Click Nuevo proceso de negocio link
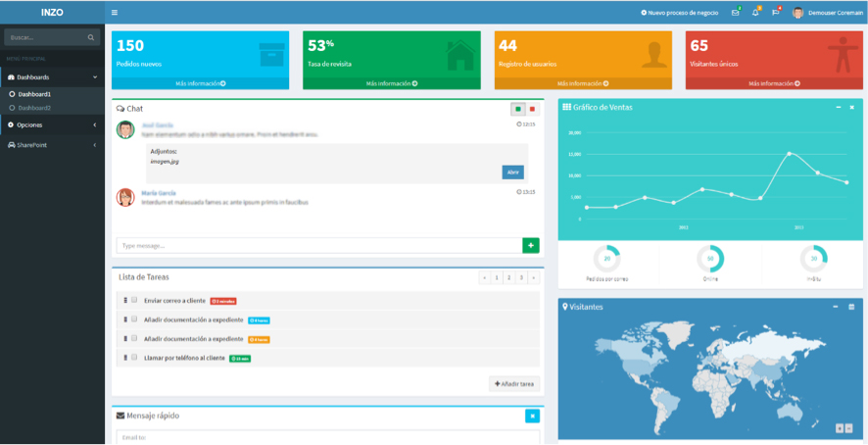This screenshot has width=868, height=445. pos(680,12)
